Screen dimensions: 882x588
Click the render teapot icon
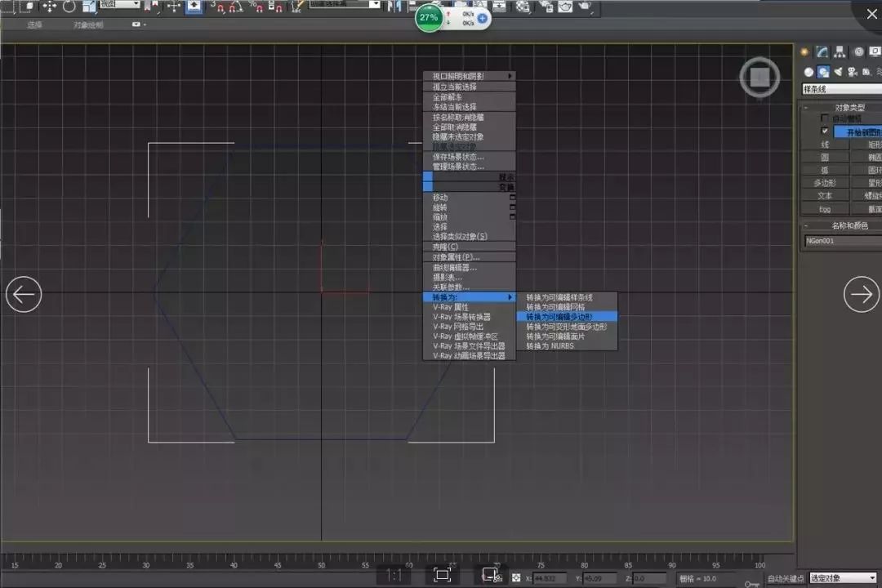pos(585,7)
